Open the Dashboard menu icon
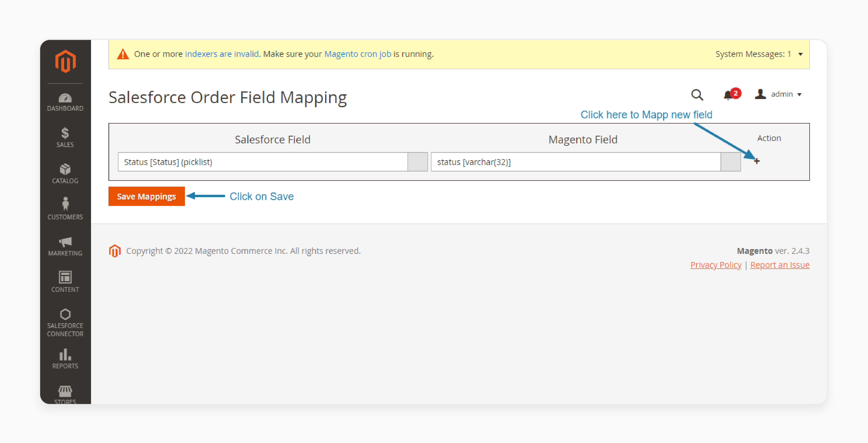This screenshot has width=868, height=443. (65, 98)
